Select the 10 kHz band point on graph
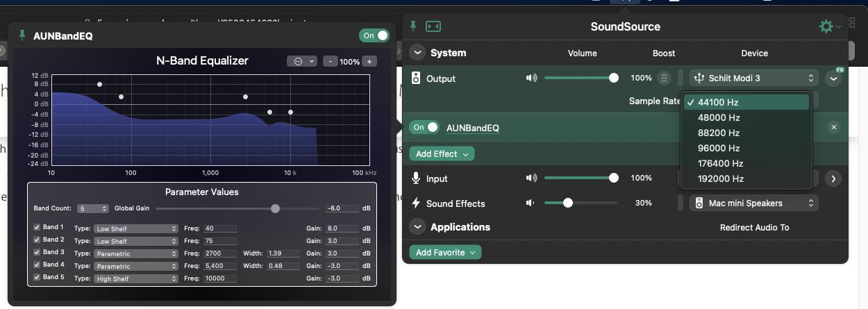 point(291,112)
